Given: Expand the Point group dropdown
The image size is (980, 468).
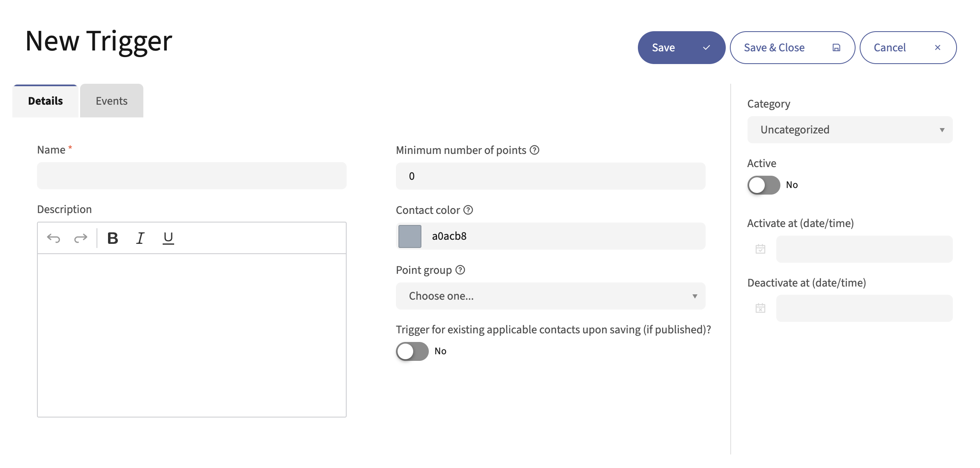Looking at the screenshot, I should pyautogui.click(x=550, y=296).
